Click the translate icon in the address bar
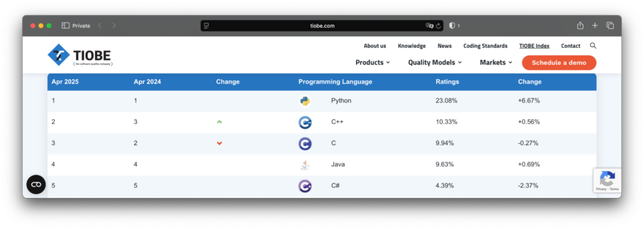The image size is (644, 228). (429, 26)
